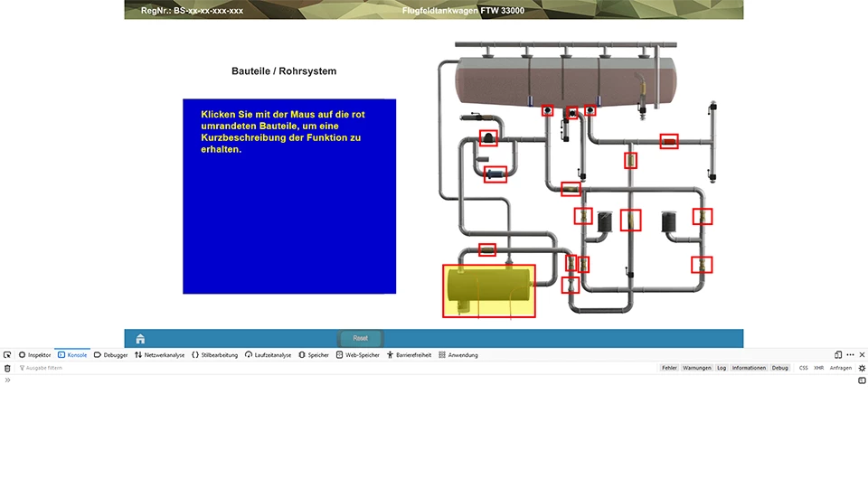The width and height of the screenshot is (868, 488).
Task: Clear console output with trash icon
Action: click(7, 368)
